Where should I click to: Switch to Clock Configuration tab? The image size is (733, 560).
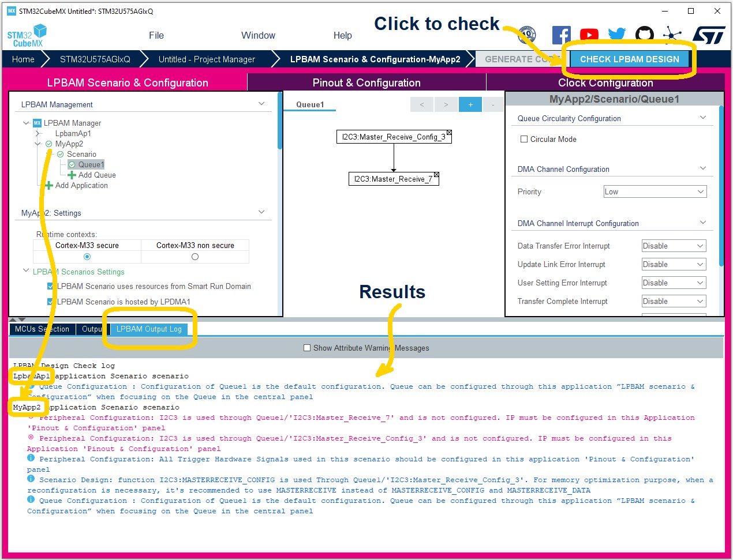(605, 82)
